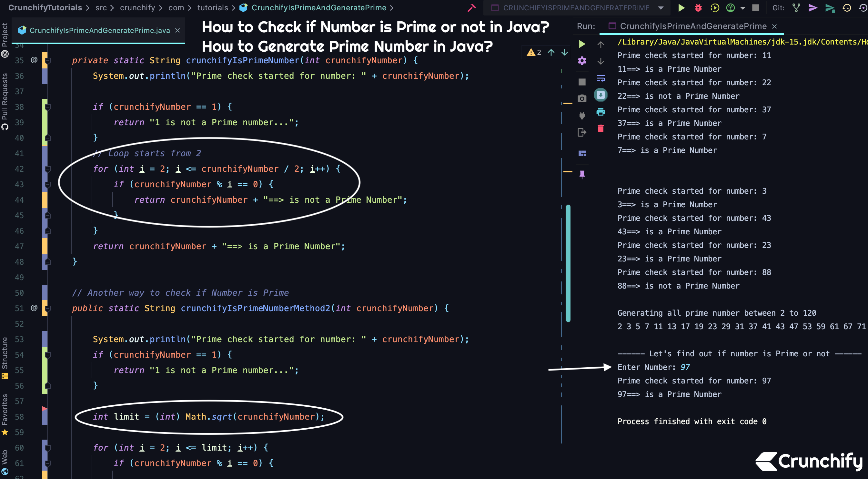This screenshot has height=479, width=868.
Task: Clear console output with the trash icon
Action: pyautogui.click(x=601, y=128)
